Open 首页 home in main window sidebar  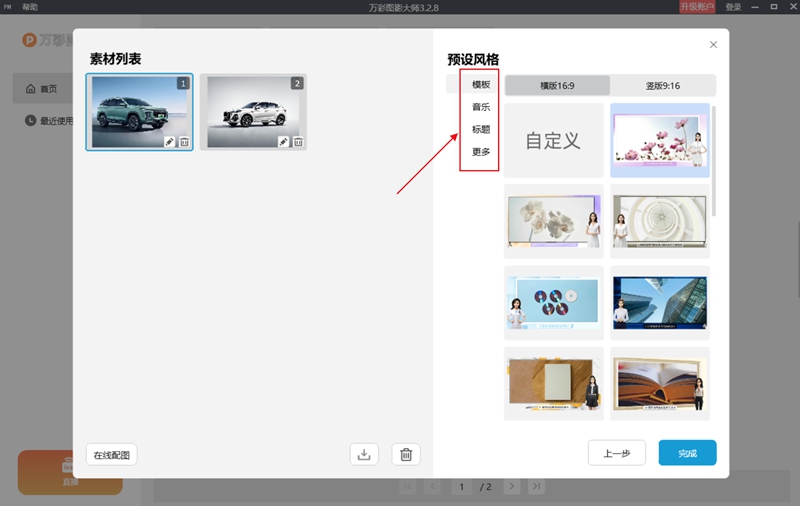[42, 89]
